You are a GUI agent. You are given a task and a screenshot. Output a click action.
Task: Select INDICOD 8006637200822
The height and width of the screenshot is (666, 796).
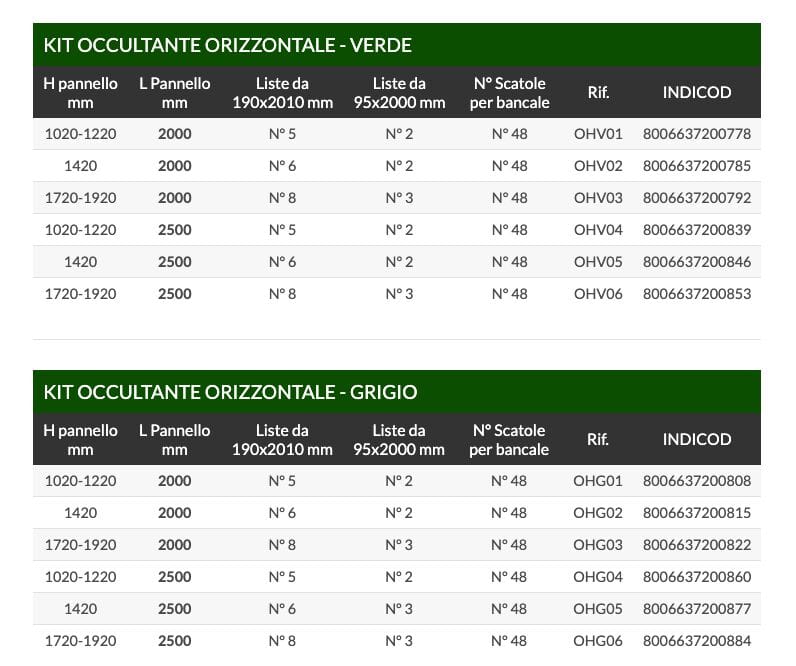[697, 545]
